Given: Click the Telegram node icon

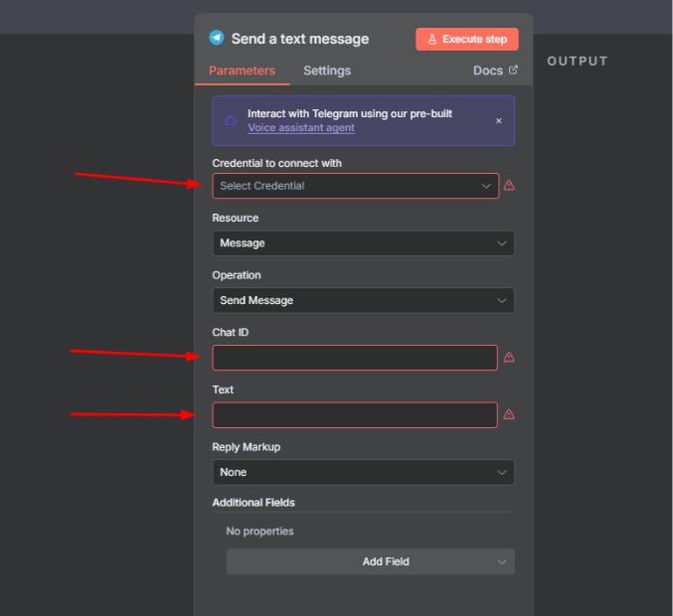Looking at the screenshot, I should (217, 38).
